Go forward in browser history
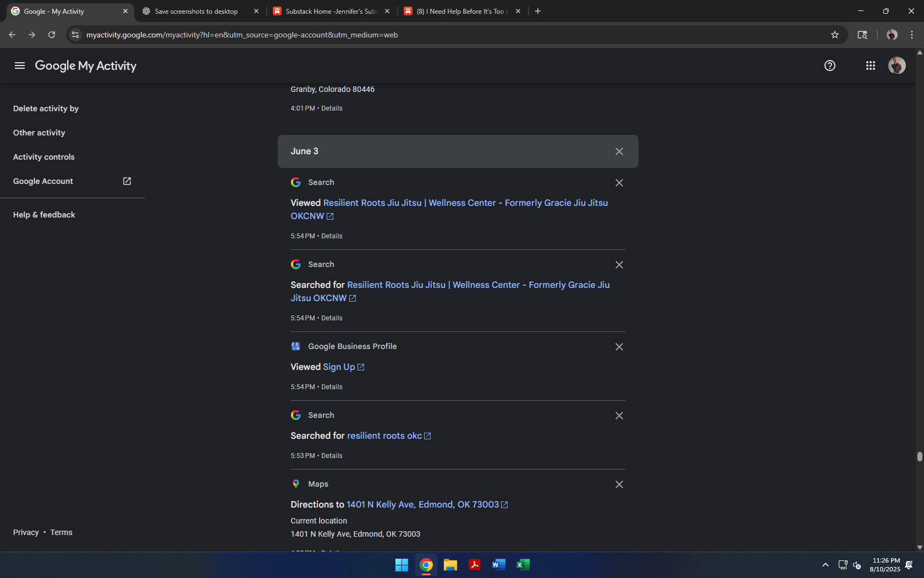Viewport: 924px width, 578px height. 32,35
